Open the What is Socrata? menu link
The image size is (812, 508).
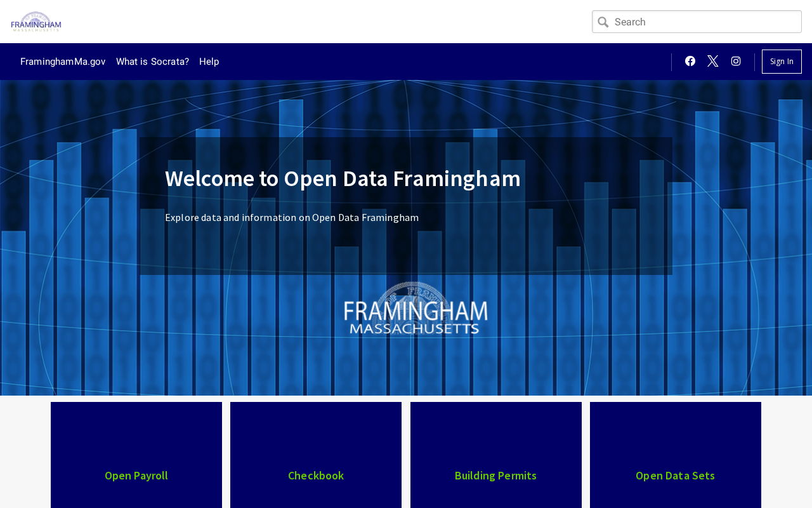(x=152, y=62)
